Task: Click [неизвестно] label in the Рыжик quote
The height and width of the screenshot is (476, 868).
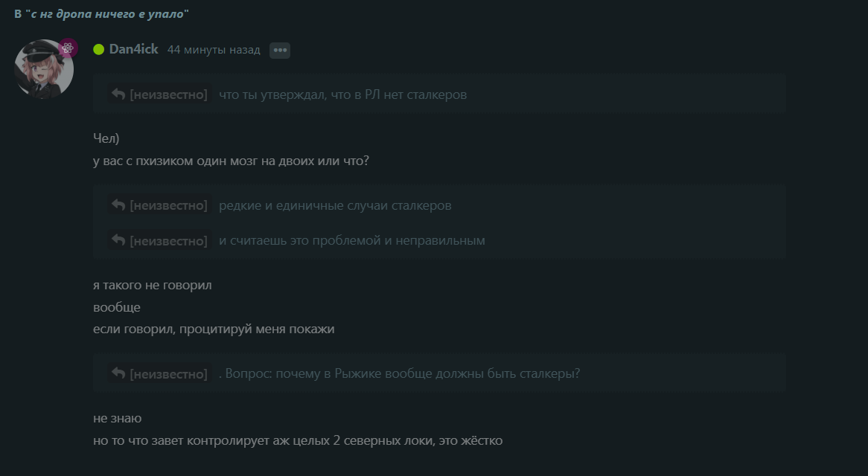Action: click(x=168, y=373)
